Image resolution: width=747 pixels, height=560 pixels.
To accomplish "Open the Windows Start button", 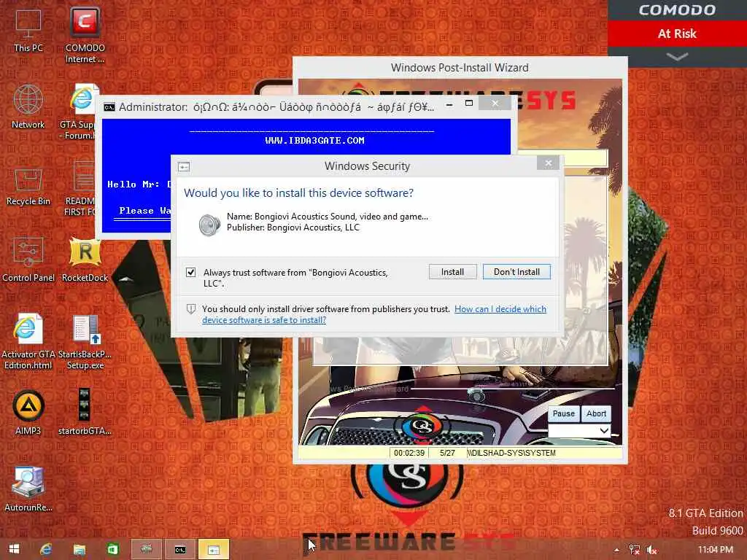I will pos(15,549).
